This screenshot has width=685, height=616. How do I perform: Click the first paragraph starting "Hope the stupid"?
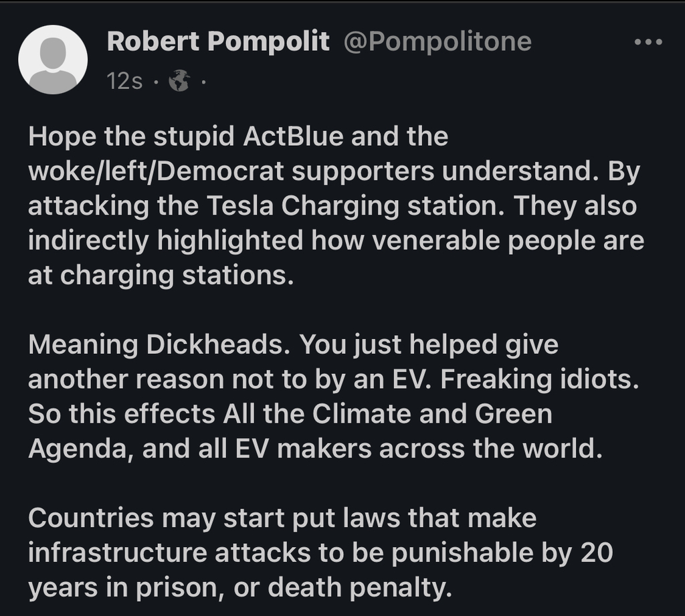click(334, 205)
